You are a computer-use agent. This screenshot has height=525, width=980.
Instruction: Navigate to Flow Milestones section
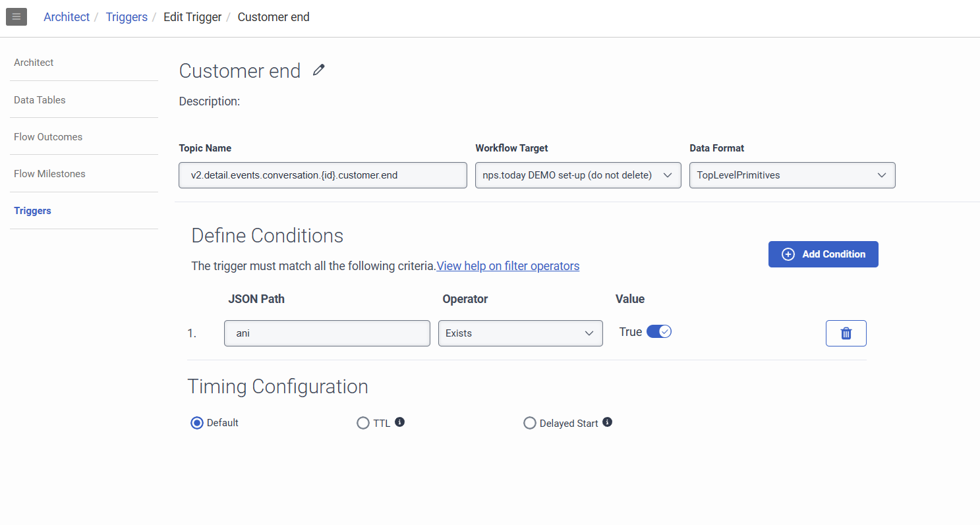49,174
